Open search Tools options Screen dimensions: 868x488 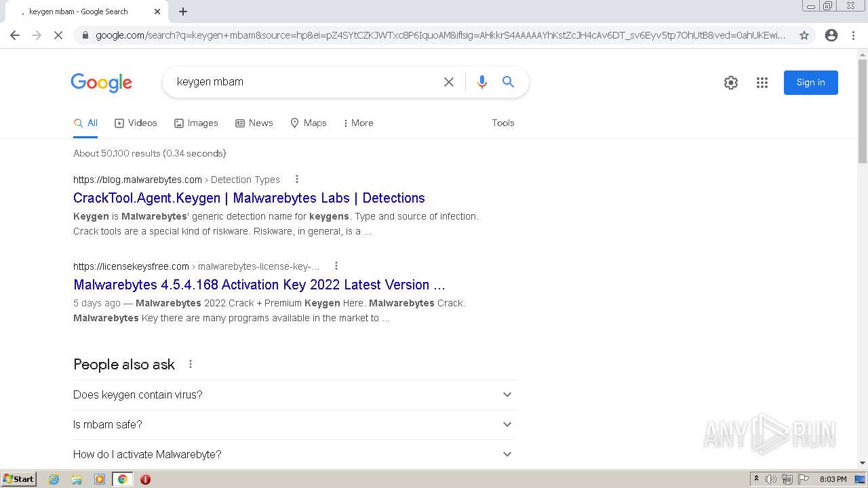[x=503, y=123]
